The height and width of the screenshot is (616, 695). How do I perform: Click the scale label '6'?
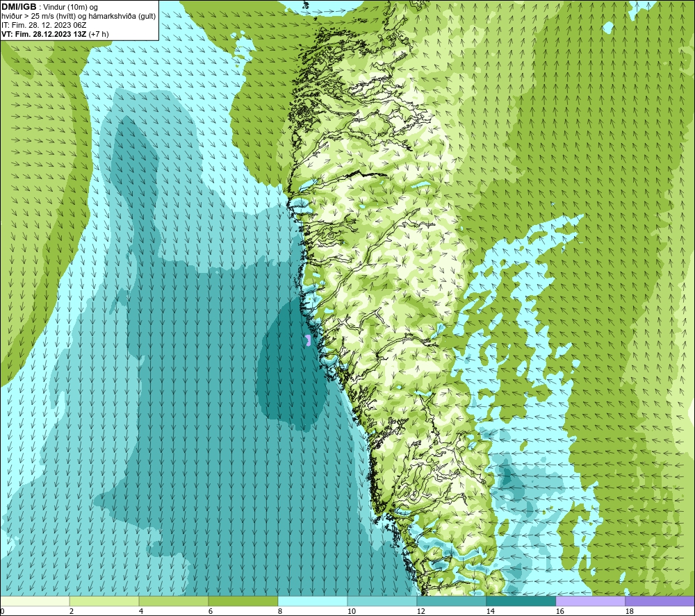coord(211,612)
